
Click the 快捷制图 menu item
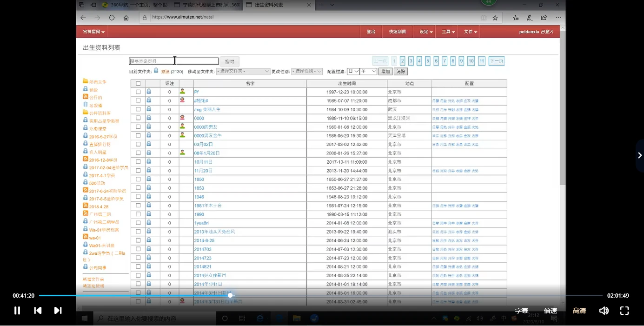[398, 32]
